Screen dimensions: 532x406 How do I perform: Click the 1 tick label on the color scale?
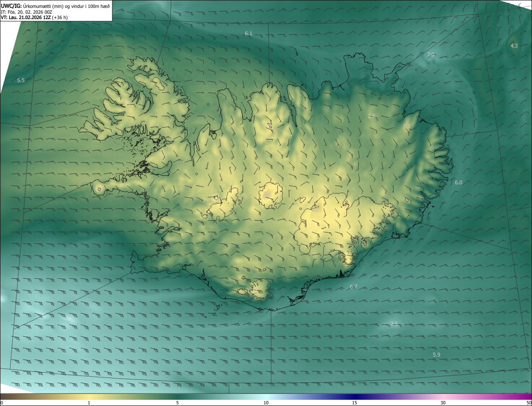coord(89,403)
